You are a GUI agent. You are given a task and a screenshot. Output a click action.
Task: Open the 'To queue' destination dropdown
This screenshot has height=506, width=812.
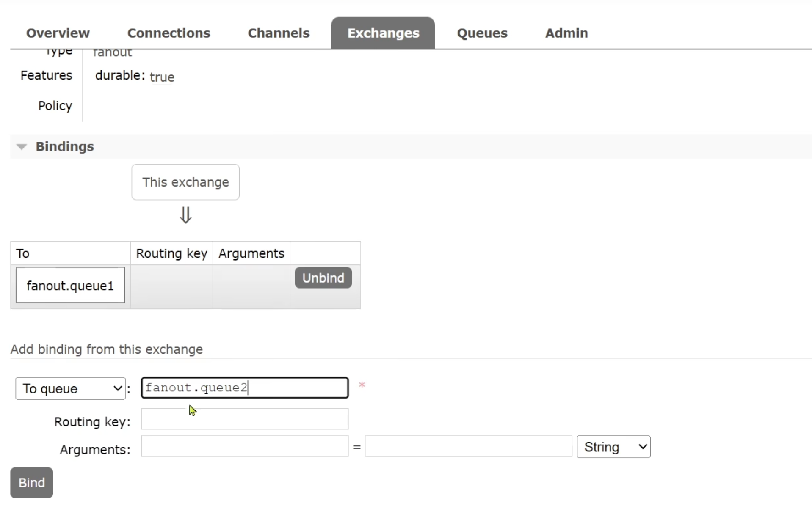coord(70,388)
